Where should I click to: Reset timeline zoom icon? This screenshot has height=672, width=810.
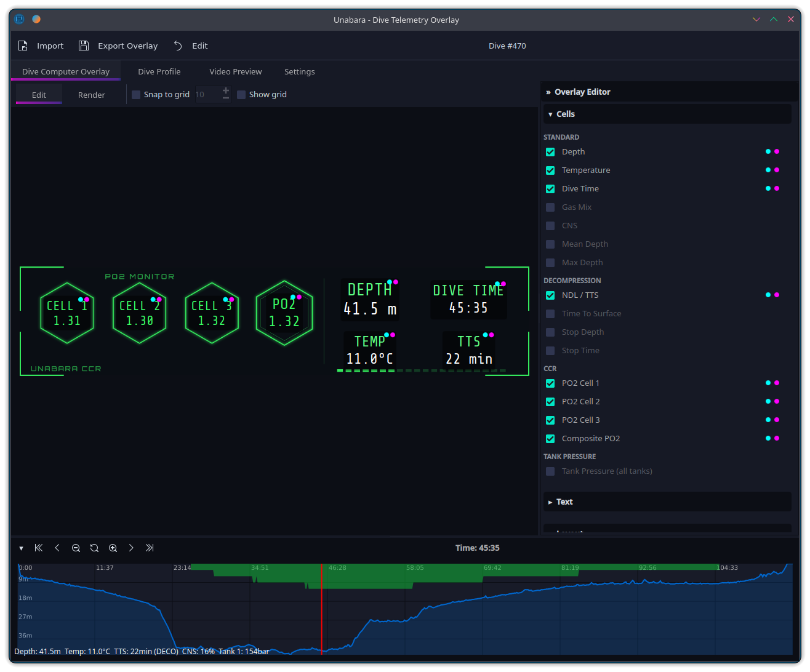coord(94,548)
